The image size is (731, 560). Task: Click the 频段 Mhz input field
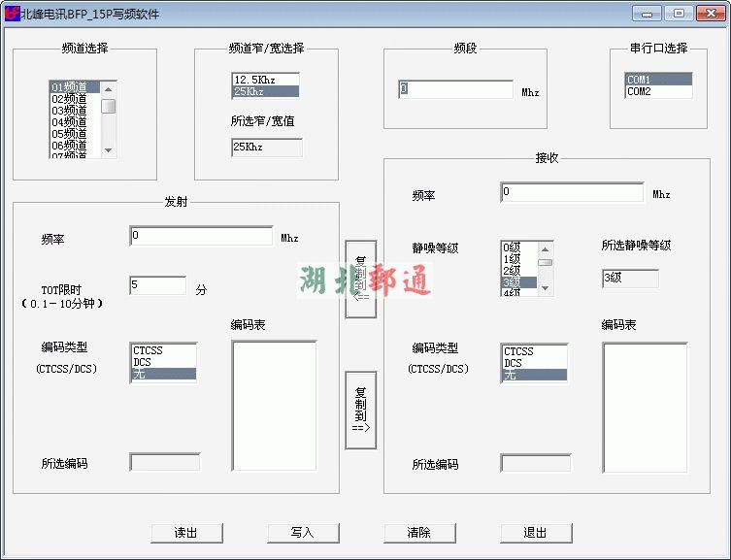pyautogui.click(x=454, y=89)
